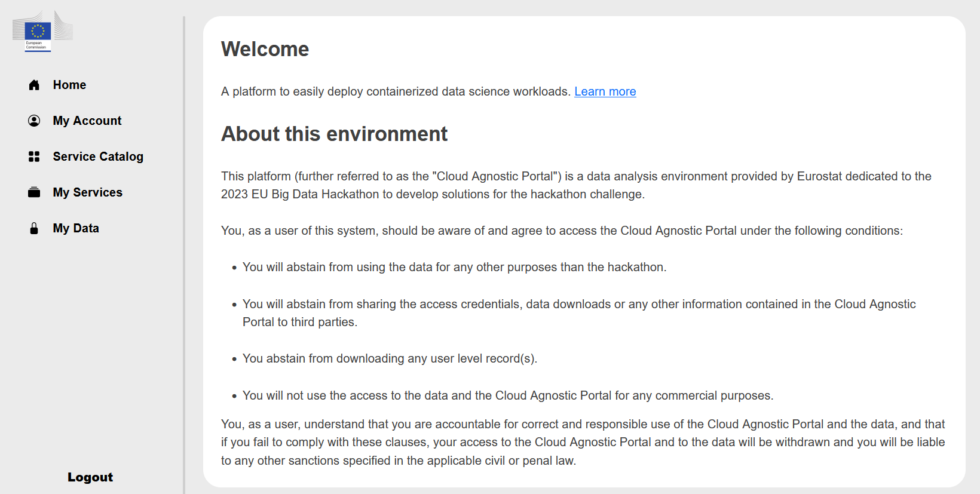Screen dimensions: 980x494
Task: Click the paragraph about being accountable for use
Action: point(583,442)
